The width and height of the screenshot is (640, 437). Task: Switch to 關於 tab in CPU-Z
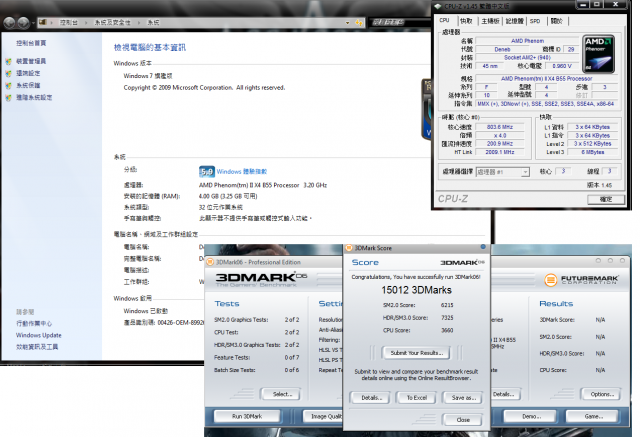tap(557, 21)
